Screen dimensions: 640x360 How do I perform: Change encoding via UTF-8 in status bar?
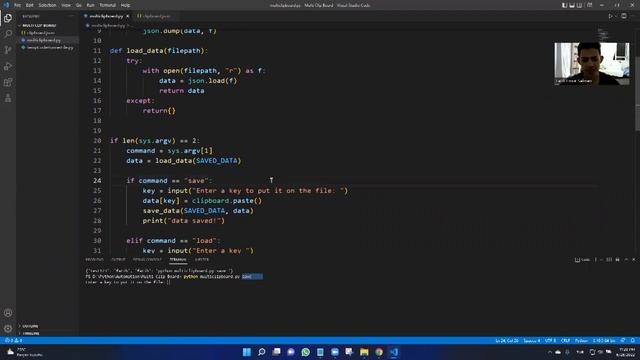tap(550, 340)
